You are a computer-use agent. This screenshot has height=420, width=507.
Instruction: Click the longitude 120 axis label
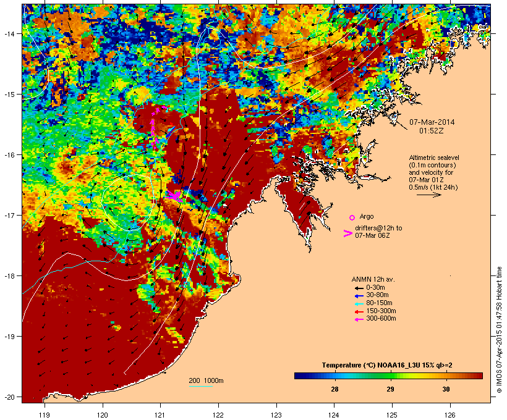(103, 415)
